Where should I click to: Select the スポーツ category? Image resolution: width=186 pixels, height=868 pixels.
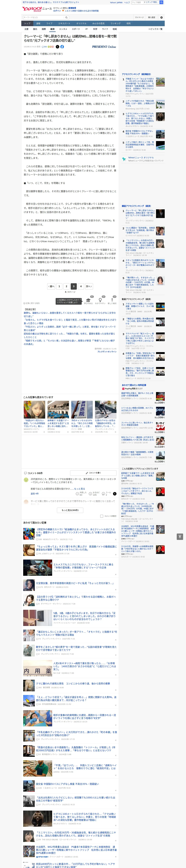(x=76, y=29)
